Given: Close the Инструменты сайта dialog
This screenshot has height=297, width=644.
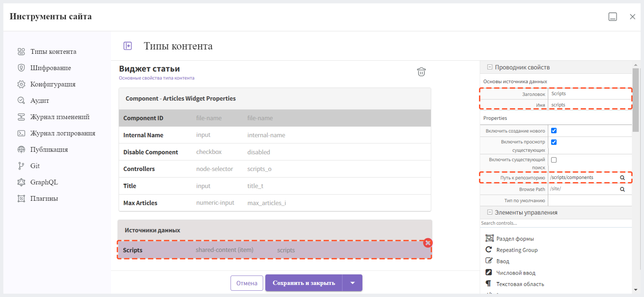Looking at the screenshot, I should tap(633, 17).
